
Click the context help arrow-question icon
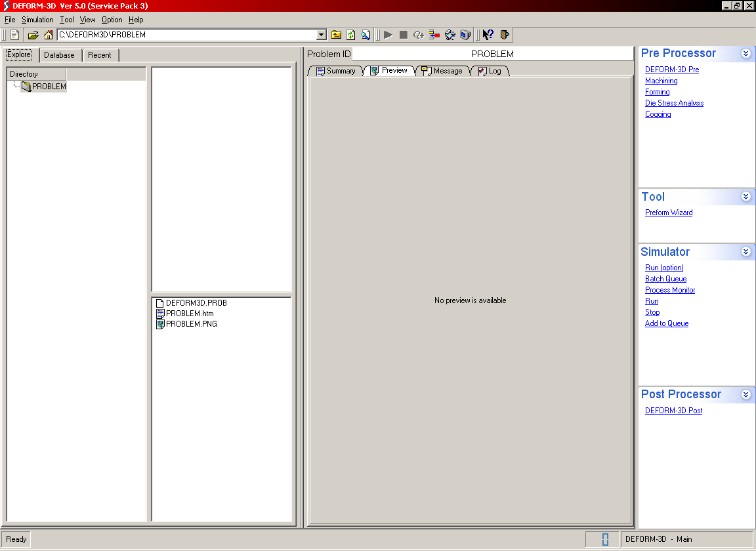tap(488, 35)
